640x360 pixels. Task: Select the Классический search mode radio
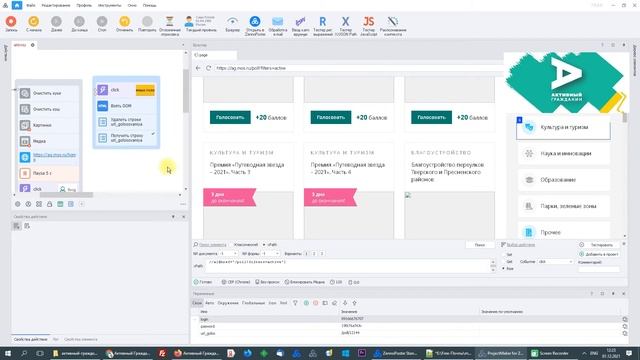click(x=231, y=244)
